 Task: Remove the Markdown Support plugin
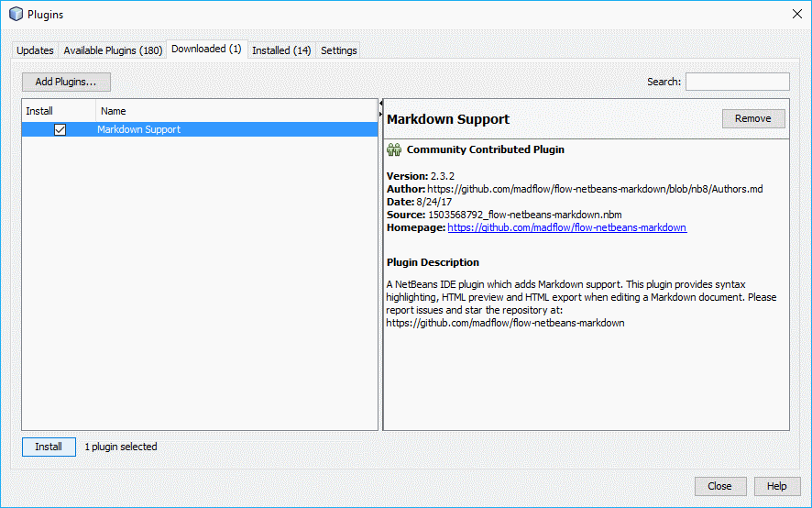point(753,118)
